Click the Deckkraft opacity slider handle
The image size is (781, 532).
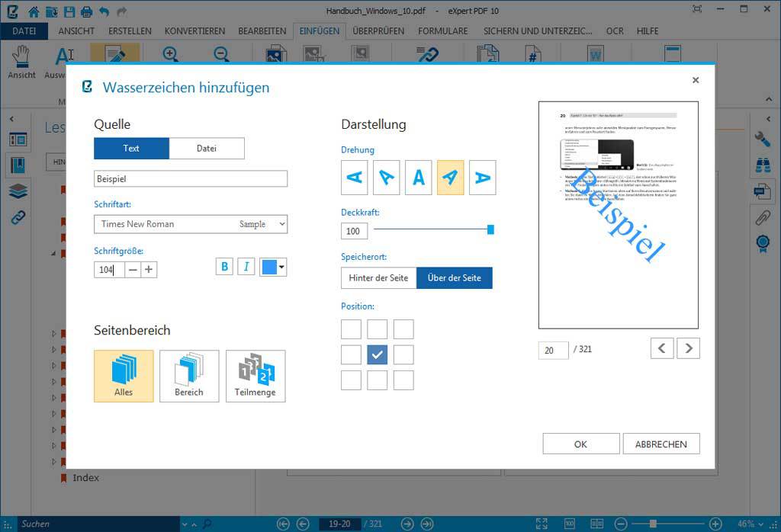tap(490, 229)
